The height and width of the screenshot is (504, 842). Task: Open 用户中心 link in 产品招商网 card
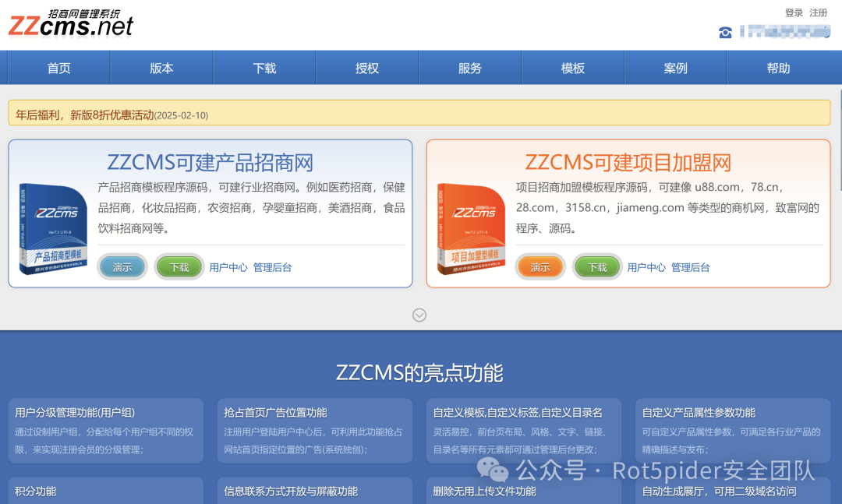pos(228,267)
